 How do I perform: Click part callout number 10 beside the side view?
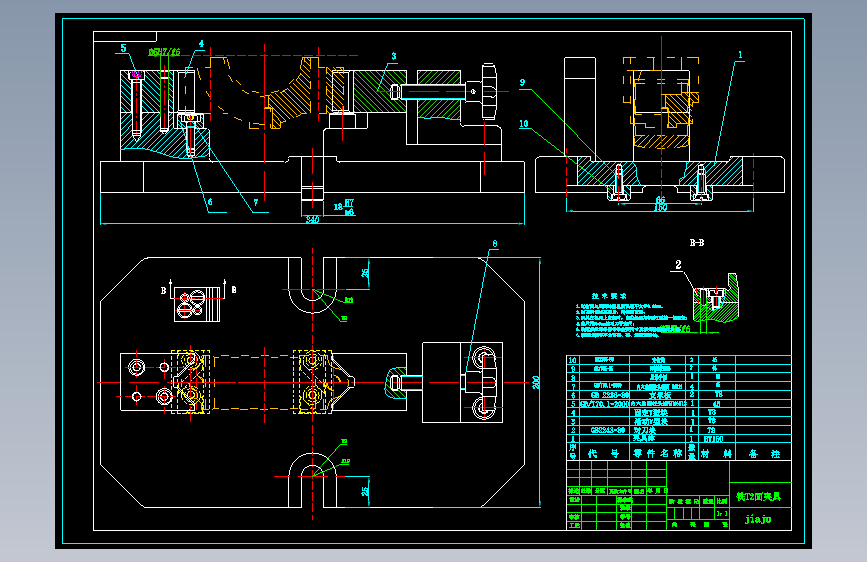click(524, 124)
